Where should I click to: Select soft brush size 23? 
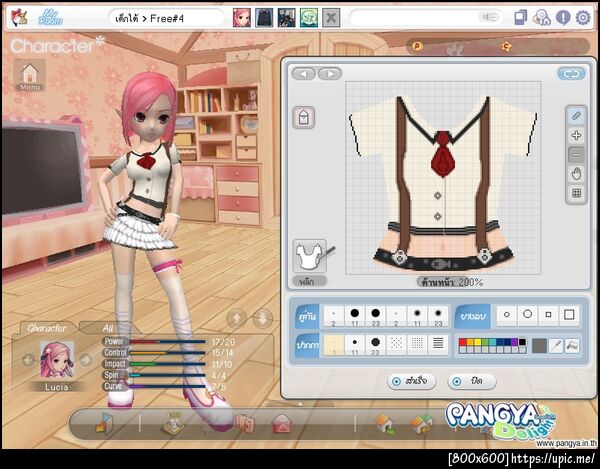click(x=438, y=316)
